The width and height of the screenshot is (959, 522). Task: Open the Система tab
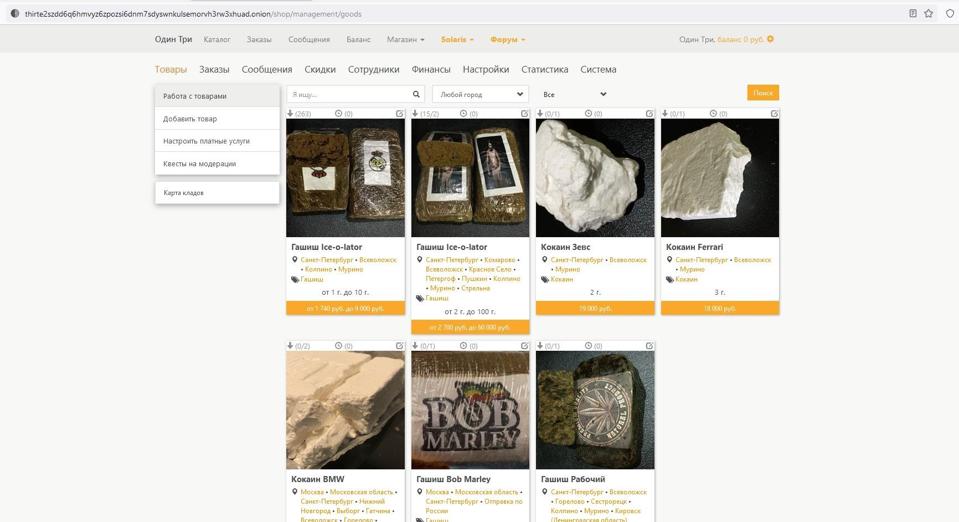[x=598, y=69]
